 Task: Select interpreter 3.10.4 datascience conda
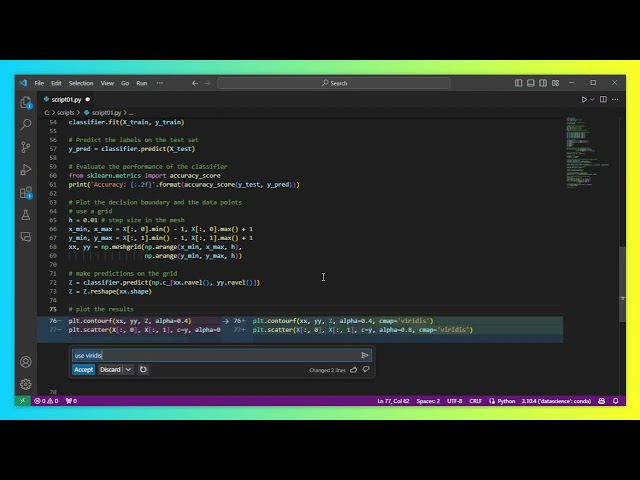pyautogui.click(x=556, y=401)
